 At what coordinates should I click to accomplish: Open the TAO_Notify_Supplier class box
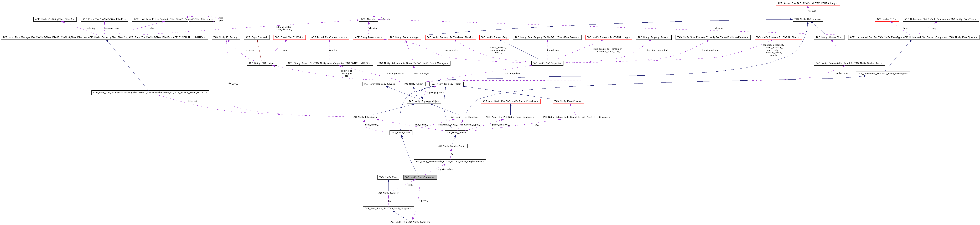[388, 193]
